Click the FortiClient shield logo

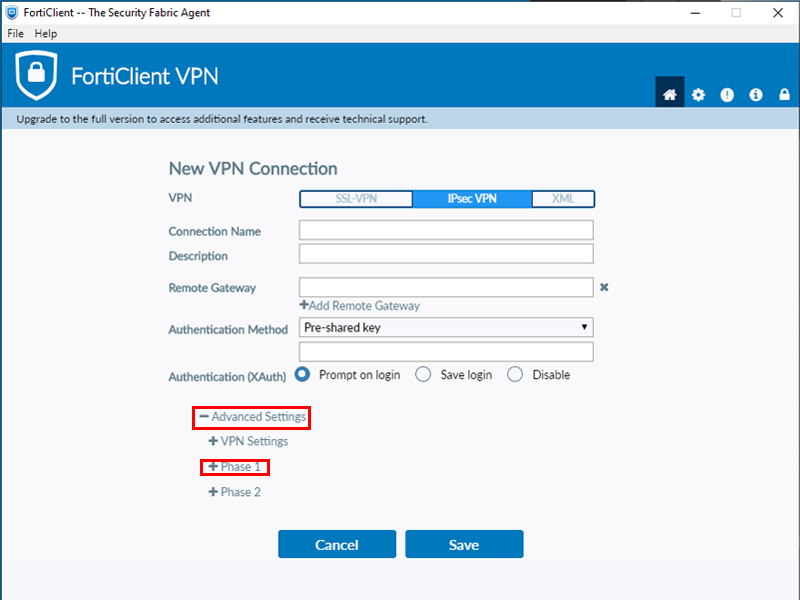point(36,75)
